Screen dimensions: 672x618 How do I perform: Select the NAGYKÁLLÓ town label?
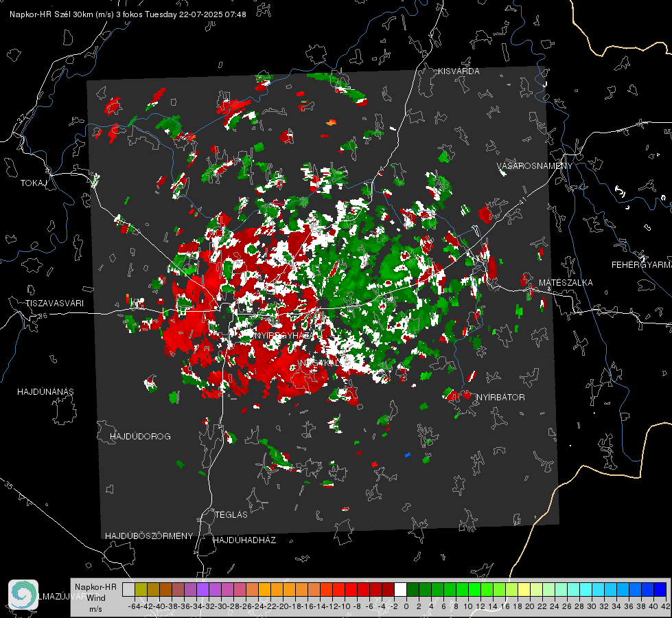pyautogui.click(x=325, y=363)
